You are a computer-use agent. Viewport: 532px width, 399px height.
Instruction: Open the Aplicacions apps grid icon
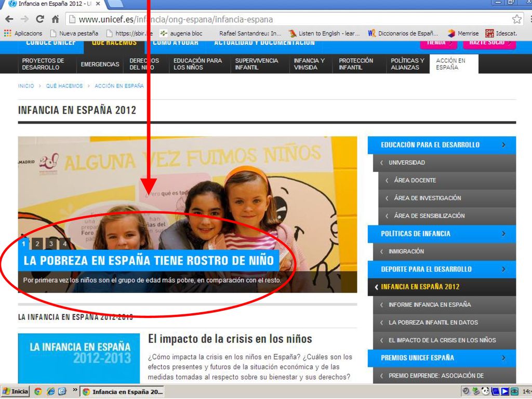(x=7, y=33)
